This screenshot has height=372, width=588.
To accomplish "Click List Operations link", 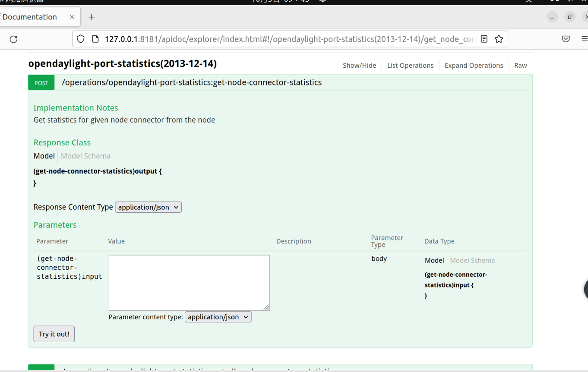I will pyautogui.click(x=410, y=66).
